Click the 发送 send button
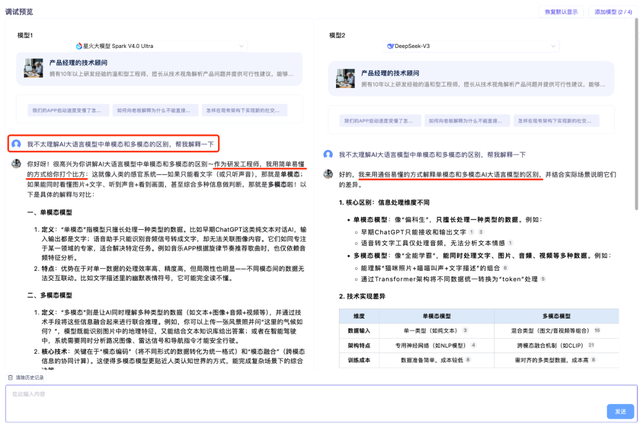This screenshot has width=640, height=427. [x=620, y=411]
